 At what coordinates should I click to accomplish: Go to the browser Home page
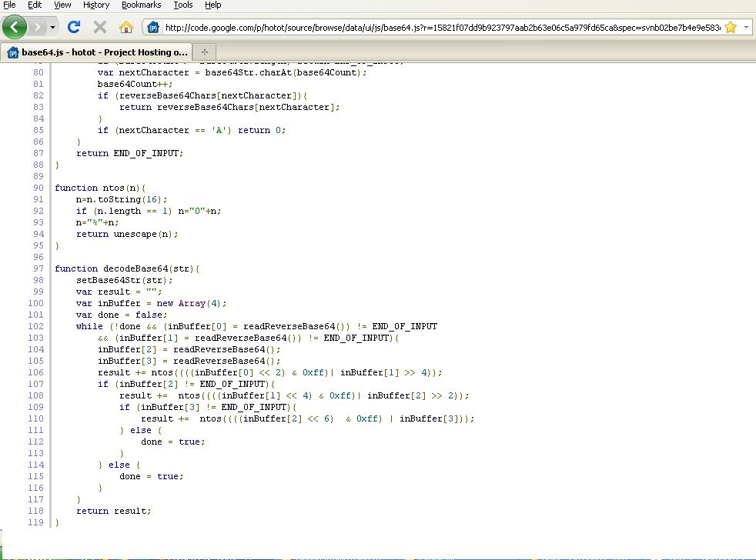pyautogui.click(x=125, y=25)
